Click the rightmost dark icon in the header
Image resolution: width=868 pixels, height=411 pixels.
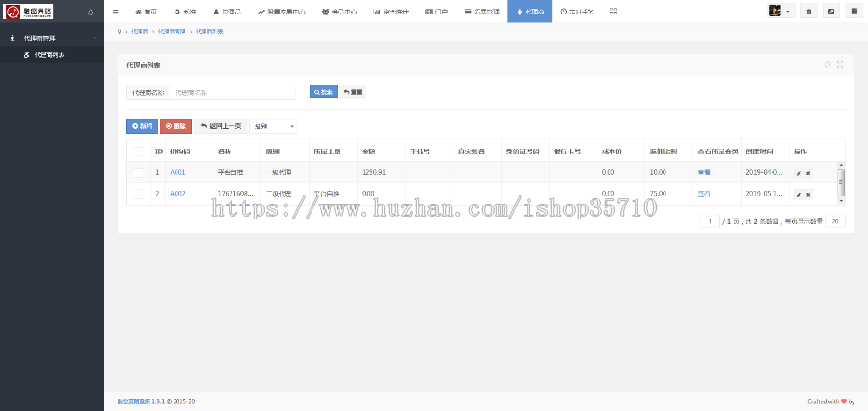[x=854, y=11]
